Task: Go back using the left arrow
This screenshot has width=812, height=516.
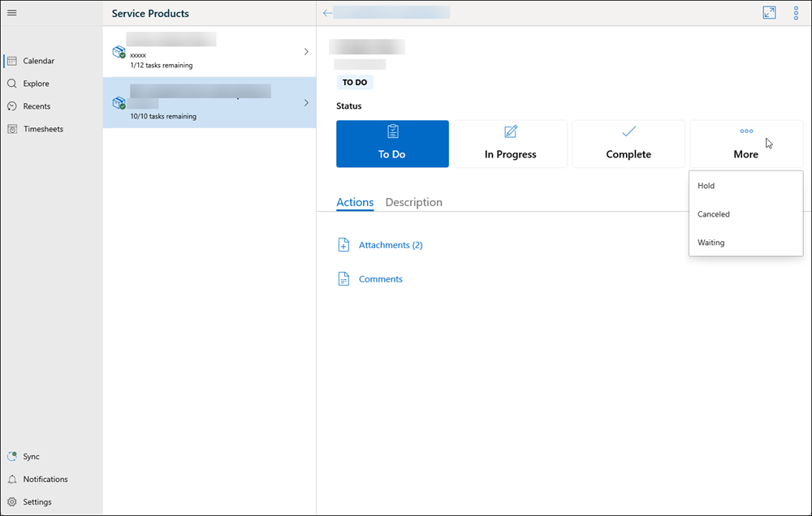Action: (326, 13)
